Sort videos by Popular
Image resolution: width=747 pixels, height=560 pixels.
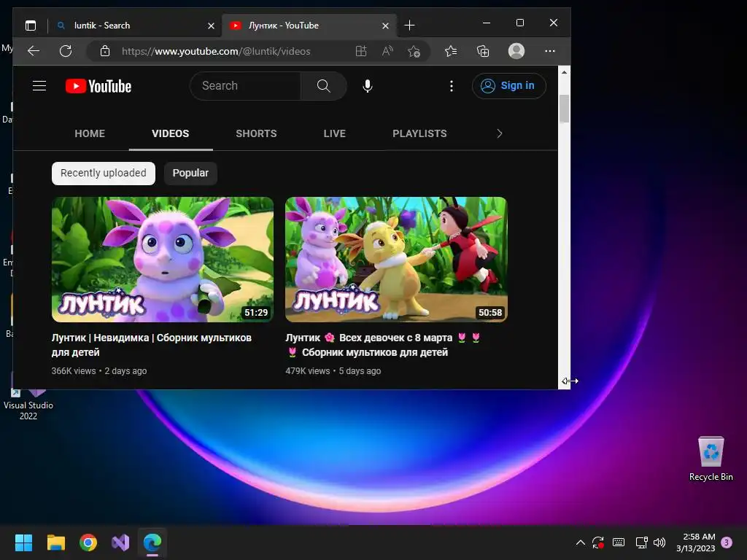(190, 173)
